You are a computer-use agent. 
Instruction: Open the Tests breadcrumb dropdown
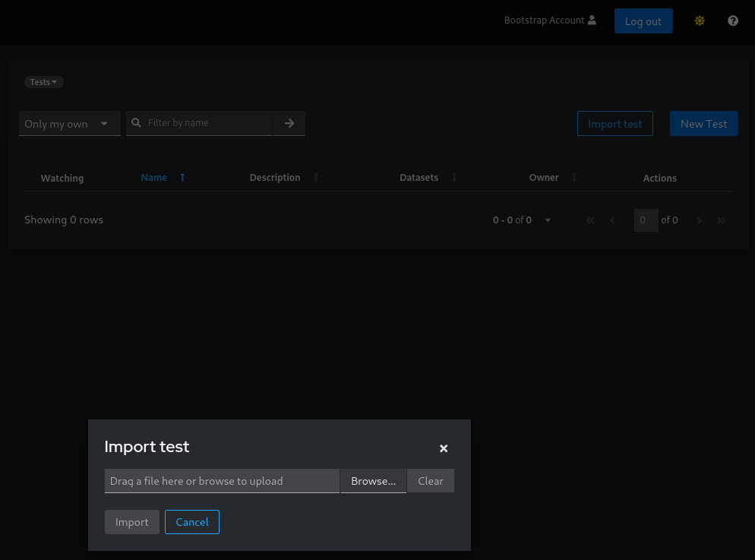click(x=44, y=82)
